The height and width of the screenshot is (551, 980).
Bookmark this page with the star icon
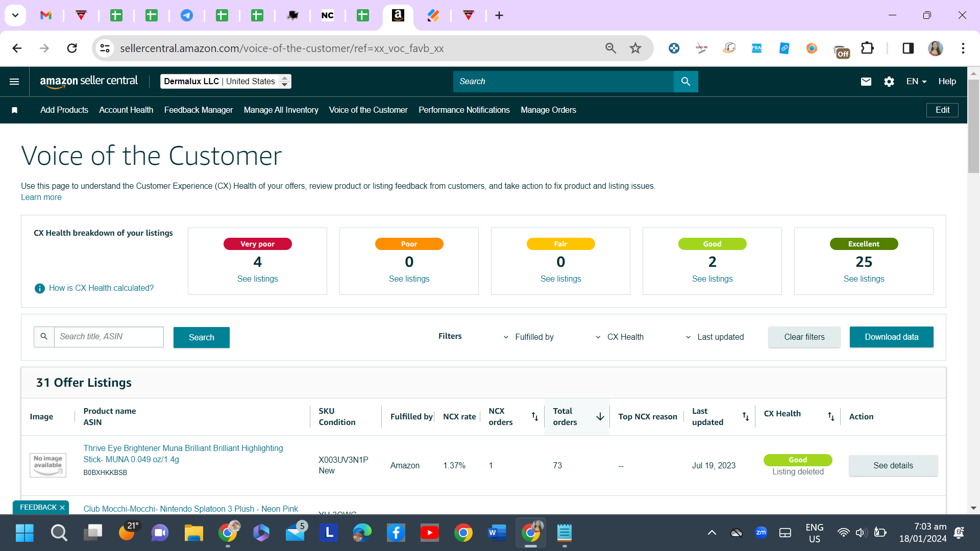click(x=635, y=48)
